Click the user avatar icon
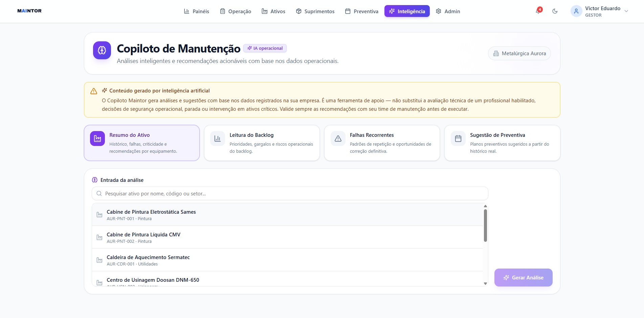This screenshot has width=644, height=318. (576, 11)
